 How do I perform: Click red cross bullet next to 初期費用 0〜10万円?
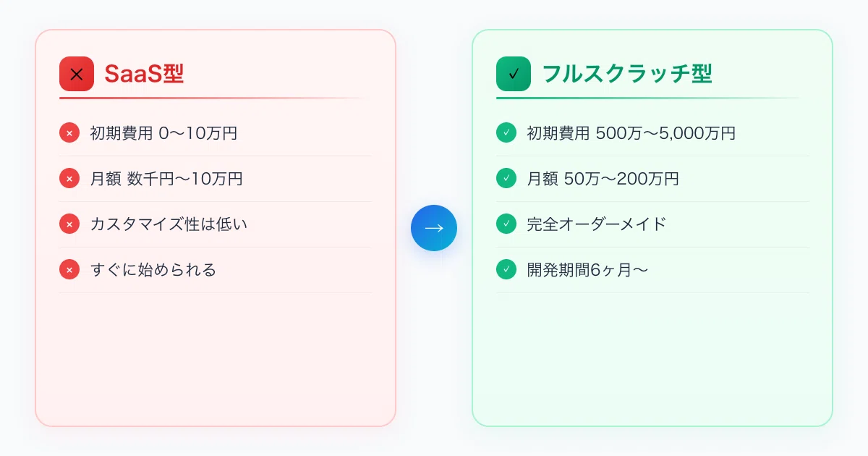[69, 133]
